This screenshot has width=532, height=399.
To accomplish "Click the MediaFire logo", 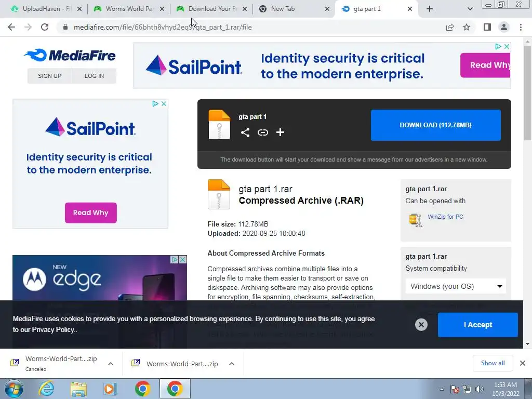I will point(70,55).
